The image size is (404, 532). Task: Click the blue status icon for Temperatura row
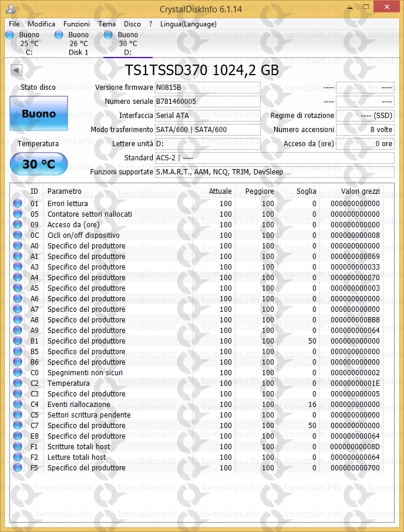18,383
